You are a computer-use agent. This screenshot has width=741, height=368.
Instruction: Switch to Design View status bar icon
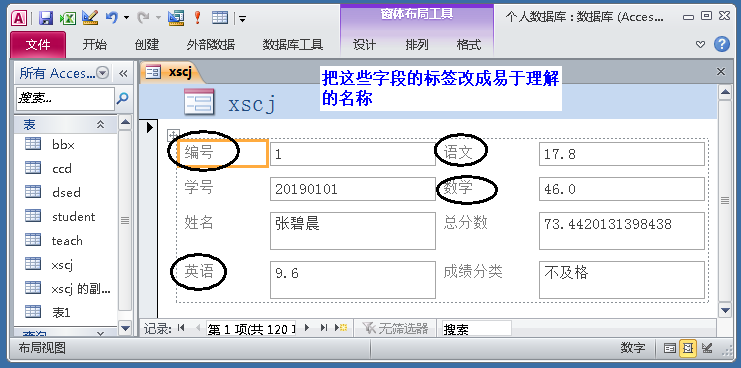tap(707, 349)
